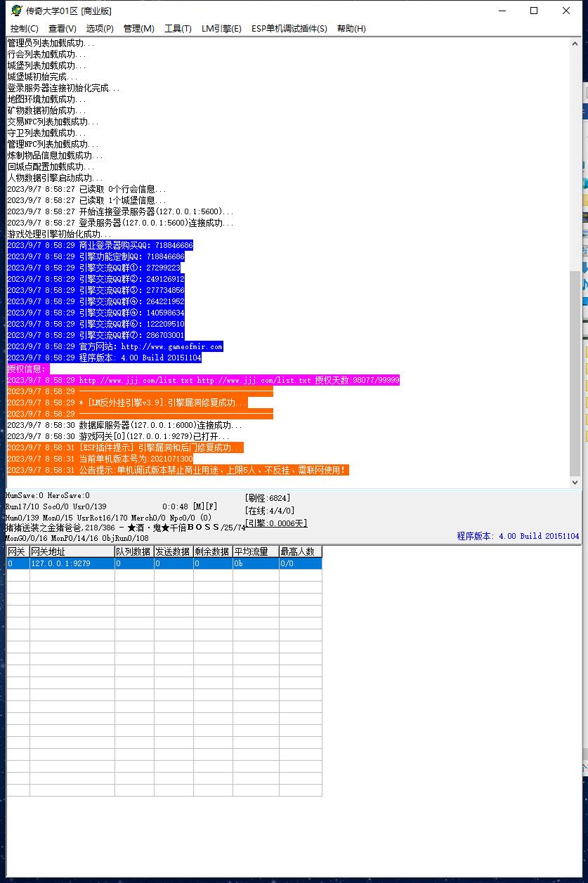
Task: Click the [刷怪:6824] status text
Action: (x=268, y=498)
